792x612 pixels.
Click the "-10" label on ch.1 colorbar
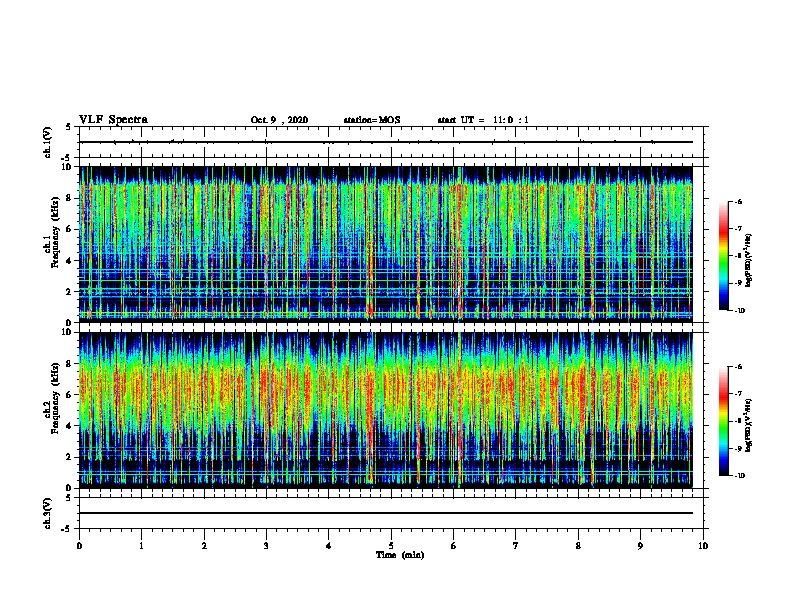tap(739, 311)
